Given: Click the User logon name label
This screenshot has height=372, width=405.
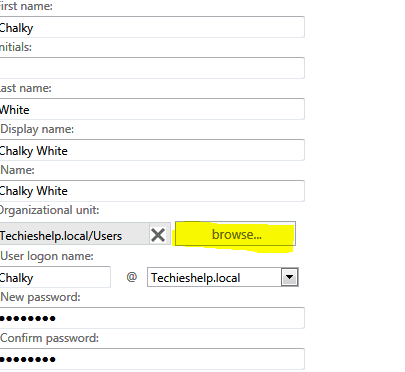Looking at the screenshot, I should tap(47, 256).
